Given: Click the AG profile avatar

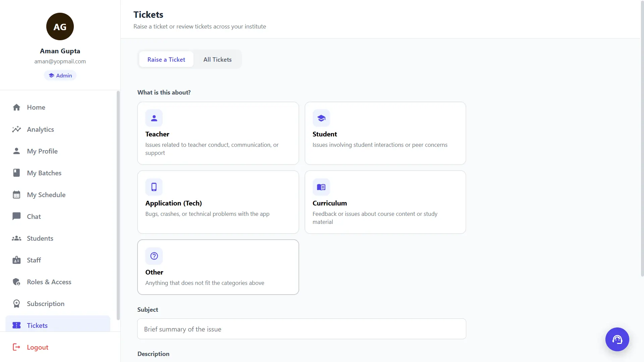Looking at the screenshot, I should tap(60, 26).
